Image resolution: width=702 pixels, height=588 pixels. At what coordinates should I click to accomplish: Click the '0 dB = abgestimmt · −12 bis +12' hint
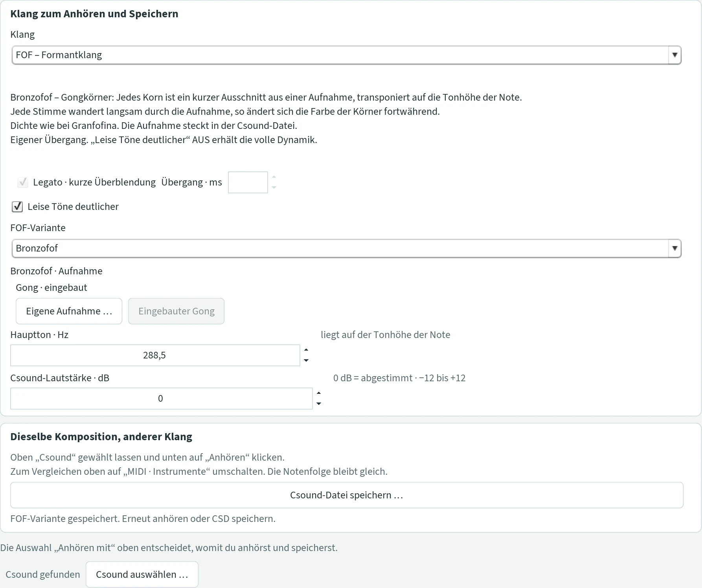(399, 378)
